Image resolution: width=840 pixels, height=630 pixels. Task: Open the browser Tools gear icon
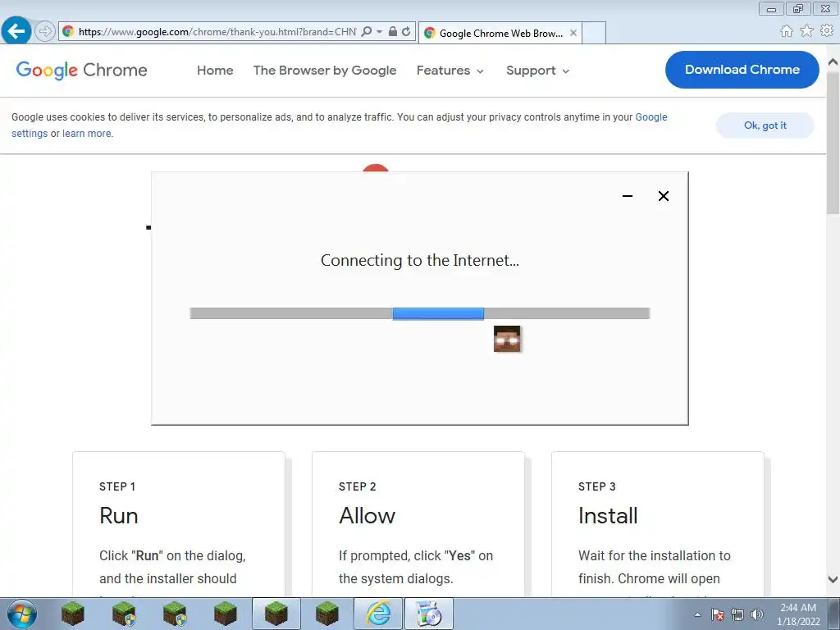coord(827,31)
